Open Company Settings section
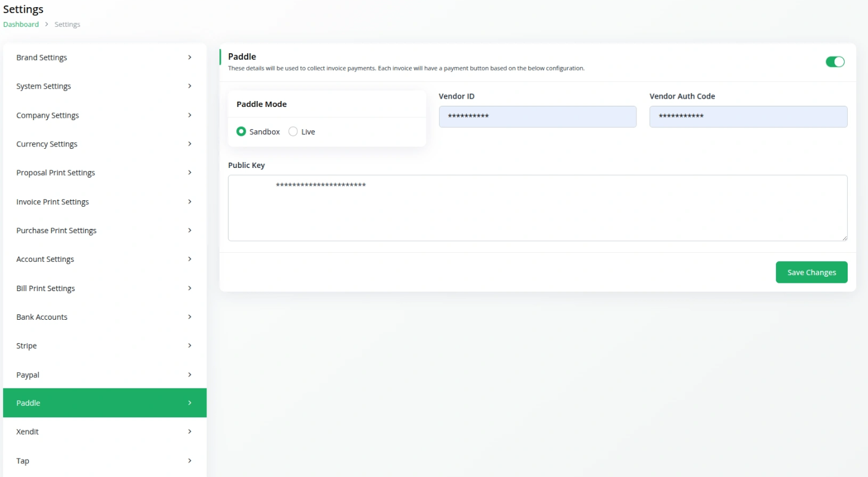 (105, 115)
